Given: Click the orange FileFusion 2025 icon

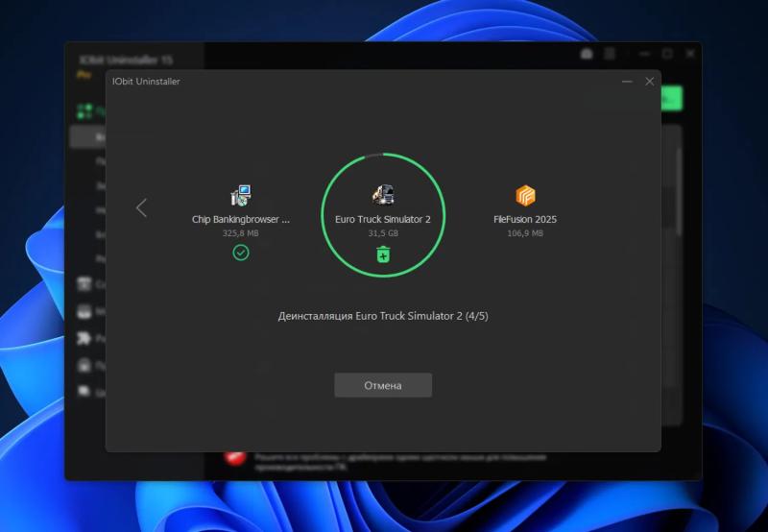Looking at the screenshot, I should 525,196.
